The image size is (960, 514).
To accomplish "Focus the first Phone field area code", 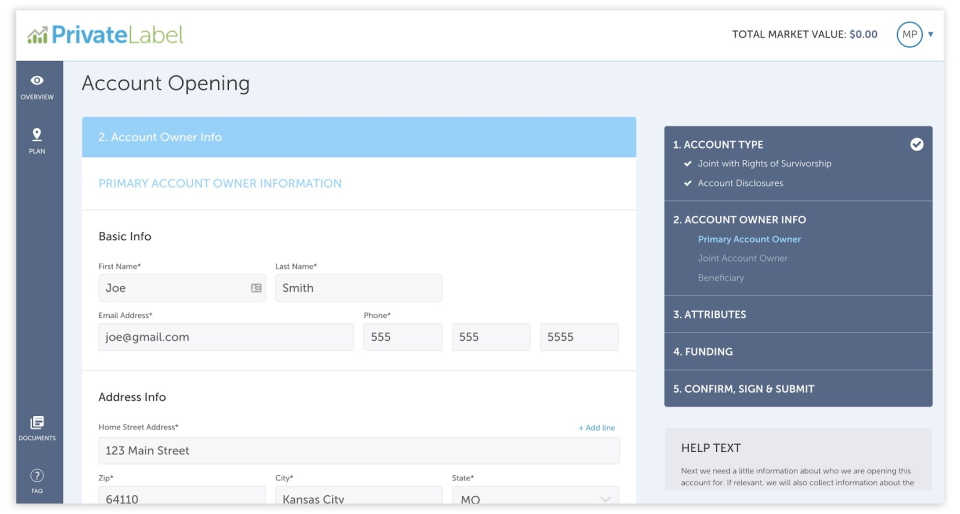I will 403,337.
